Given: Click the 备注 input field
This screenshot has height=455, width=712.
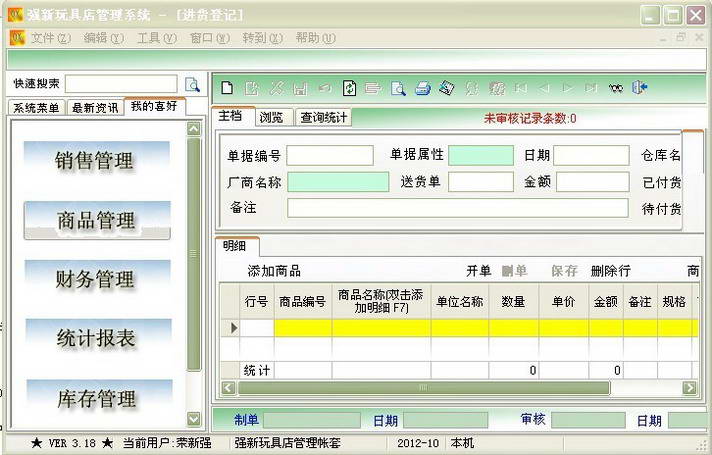Looking at the screenshot, I should click(x=458, y=208).
